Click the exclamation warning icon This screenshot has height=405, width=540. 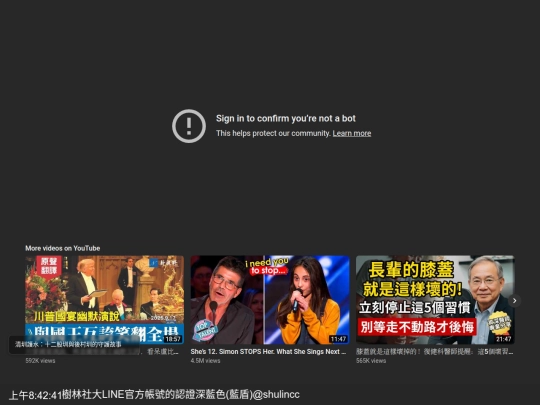[189, 126]
